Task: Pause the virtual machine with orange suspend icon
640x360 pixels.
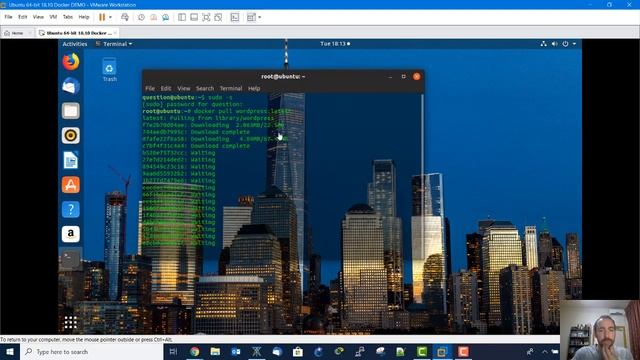Action: [x=102, y=17]
